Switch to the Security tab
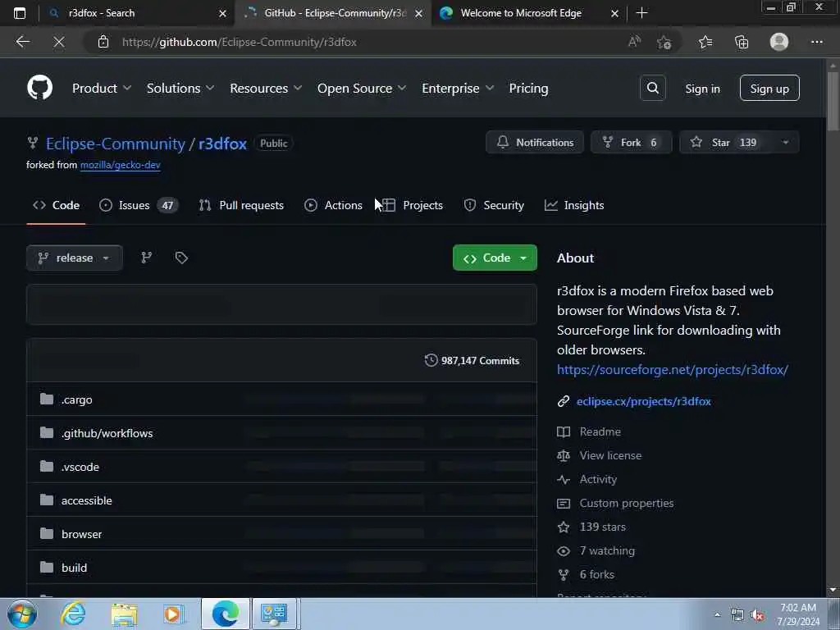This screenshot has height=630, width=840. click(x=493, y=205)
